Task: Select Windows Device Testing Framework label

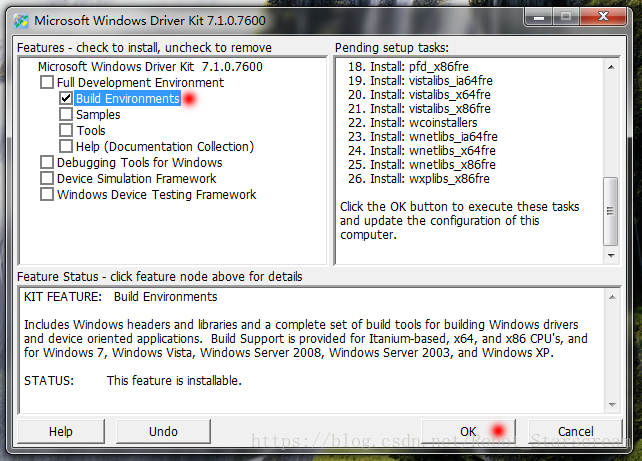Action: point(157,194)
